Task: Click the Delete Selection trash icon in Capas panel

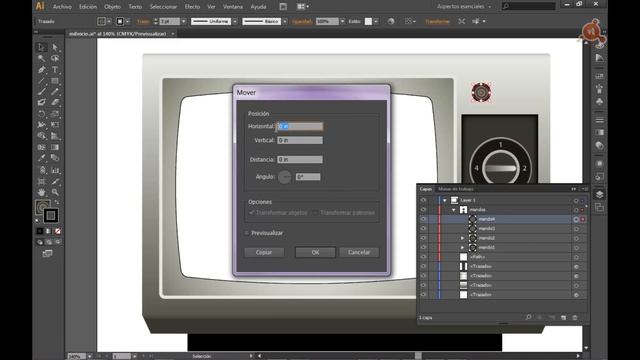Action: tap(575, 317)
